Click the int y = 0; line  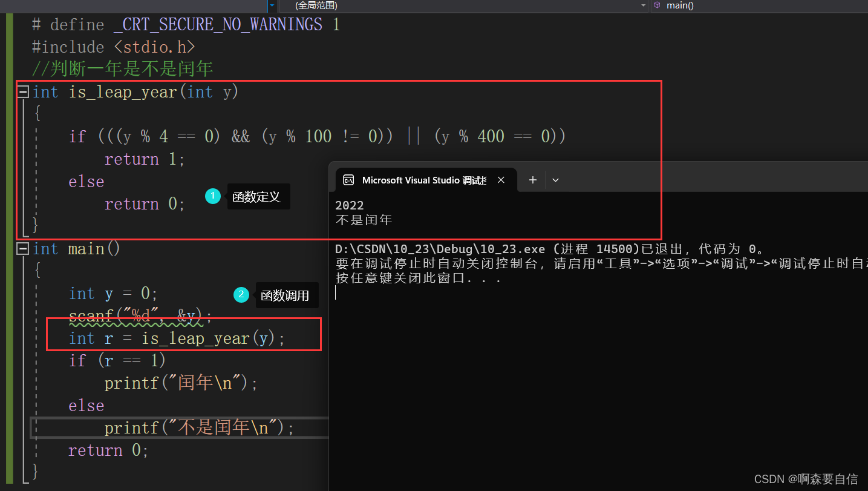pyautogui.click(x=113, y=294)
